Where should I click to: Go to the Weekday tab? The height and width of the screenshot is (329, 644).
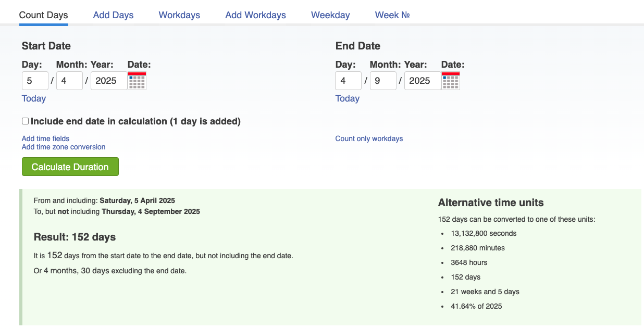point(330,15)
